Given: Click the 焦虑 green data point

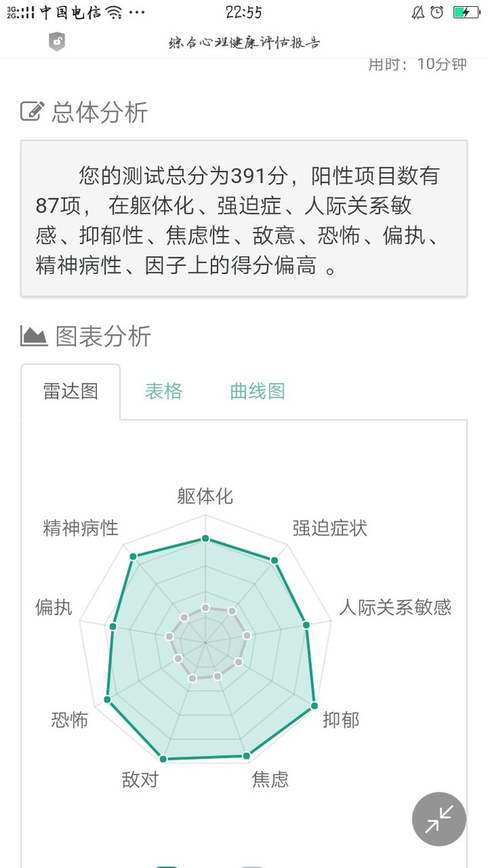Looking at the screenshot, I should (247, 755).
